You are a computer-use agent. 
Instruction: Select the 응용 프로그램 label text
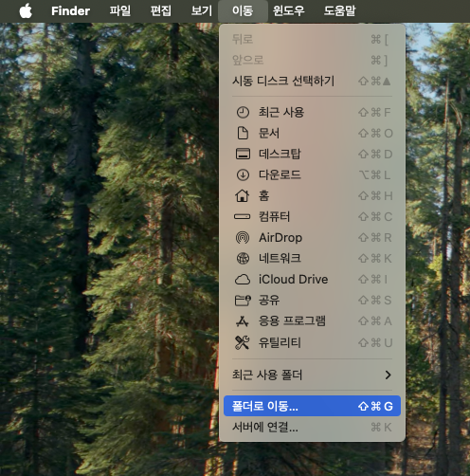292,321
